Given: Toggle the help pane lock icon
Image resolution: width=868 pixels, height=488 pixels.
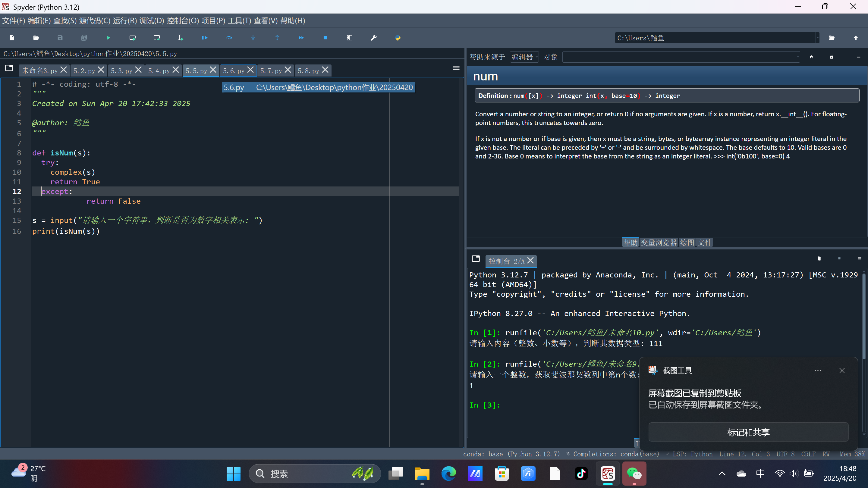Looking at the screenshot, I should 831,57.
